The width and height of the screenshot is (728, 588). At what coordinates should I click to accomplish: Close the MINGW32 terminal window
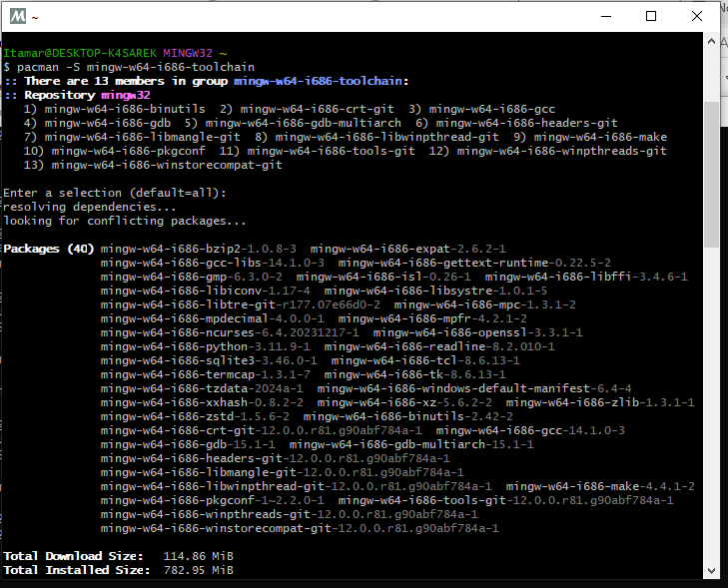[696, 16]
